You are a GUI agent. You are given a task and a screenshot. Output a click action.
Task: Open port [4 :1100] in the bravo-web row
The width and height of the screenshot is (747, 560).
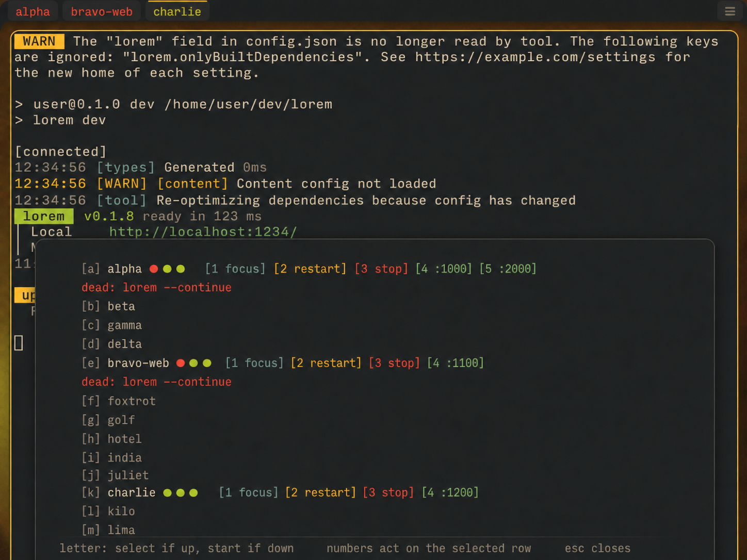456,363
